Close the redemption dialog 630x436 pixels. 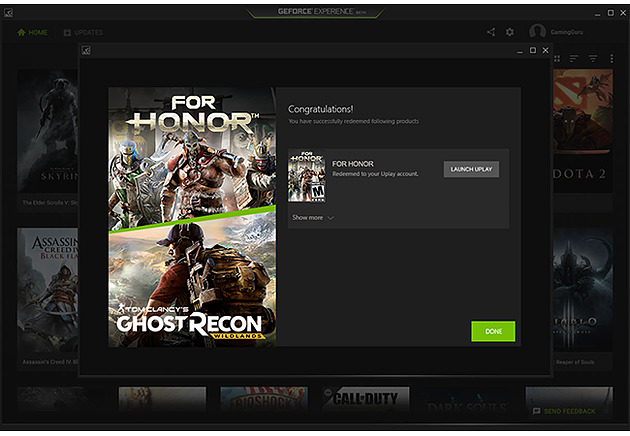pos(545,50)
